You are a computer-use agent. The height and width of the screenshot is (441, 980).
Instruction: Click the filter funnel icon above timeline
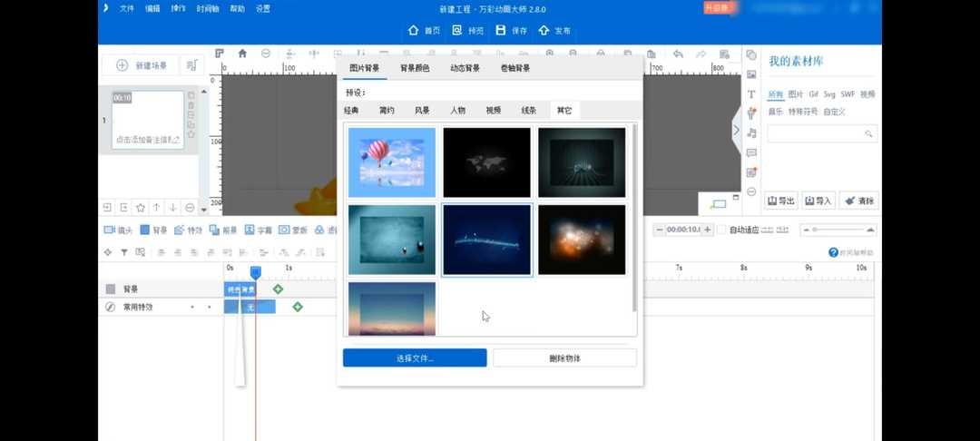[x=124, y=252]
